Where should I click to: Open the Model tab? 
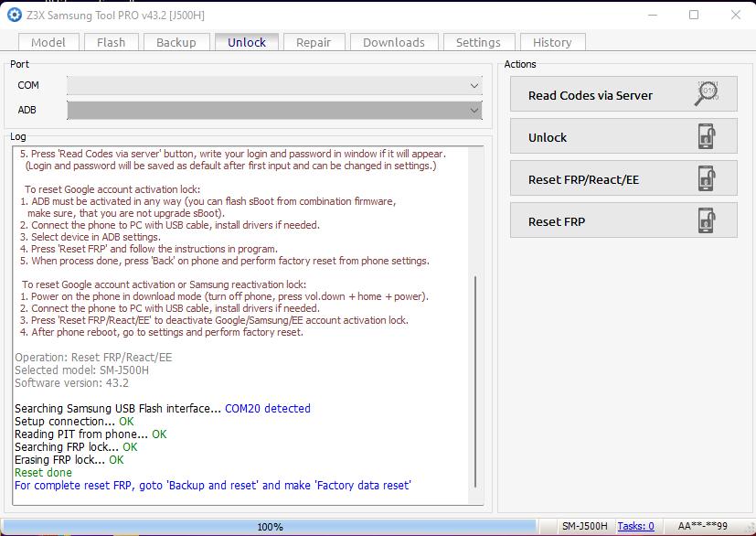(48, 42)
